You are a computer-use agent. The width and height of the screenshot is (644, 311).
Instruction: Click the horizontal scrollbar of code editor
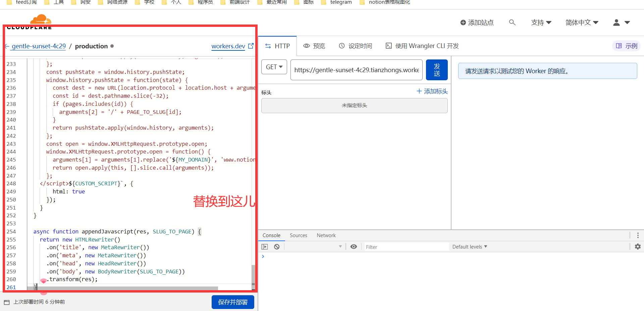(x=127, y=288)
